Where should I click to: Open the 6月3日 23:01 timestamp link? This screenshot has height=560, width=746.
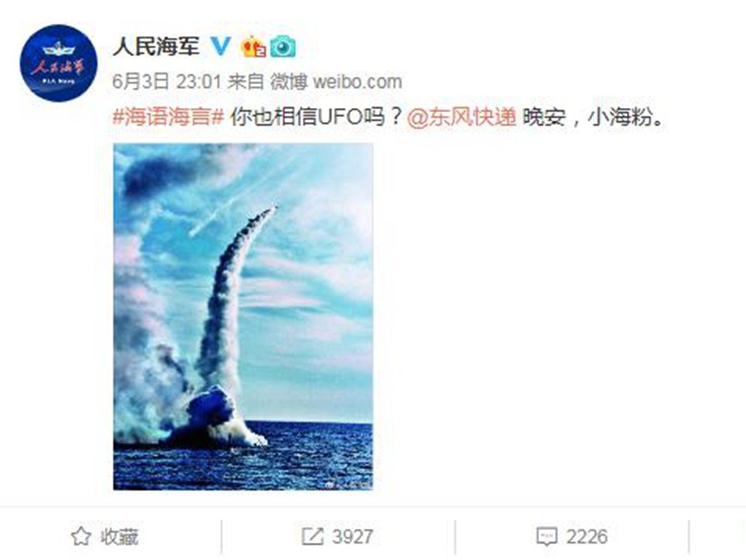pos(167,82)
